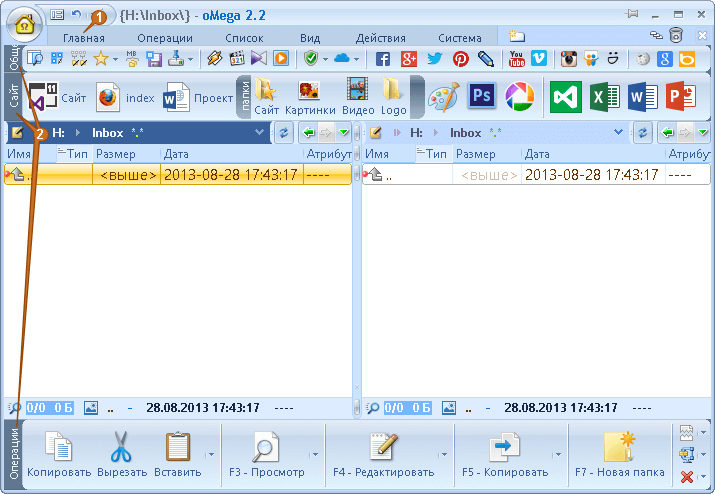Click F4 - Редактировать button

pyautogui.click(x=383, y=454)
